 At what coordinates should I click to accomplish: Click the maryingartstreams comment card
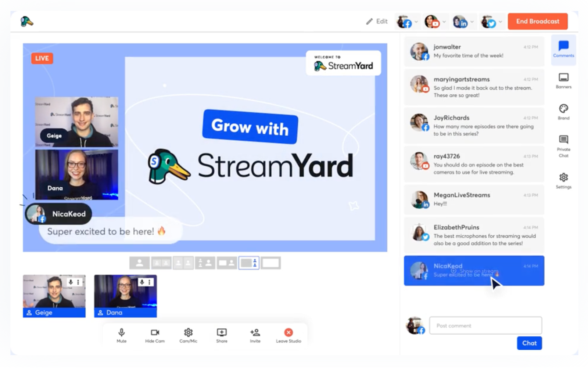click(x=474, y=87)
